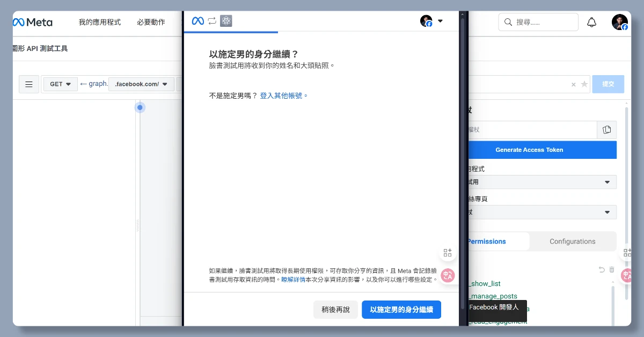
Task: Click the pink translate floating icon inside the dialog
Action: pyautogui.click(x=448, y=275)
